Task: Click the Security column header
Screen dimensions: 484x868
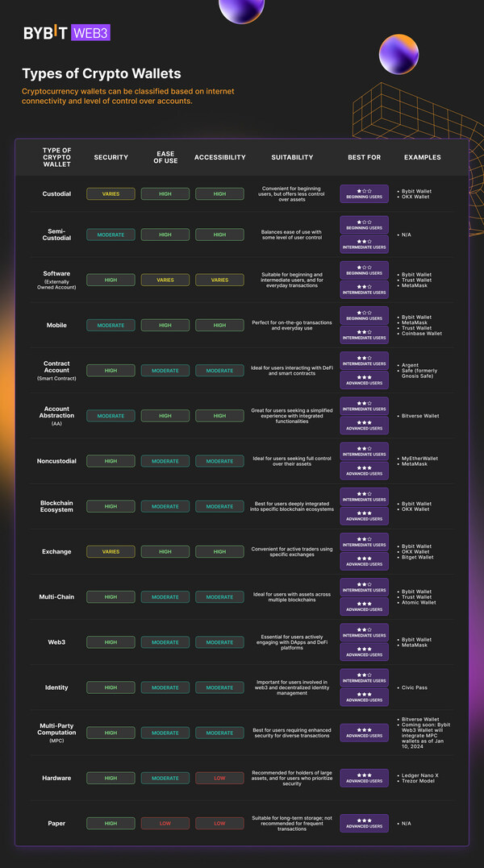Action: pos(111,157)
